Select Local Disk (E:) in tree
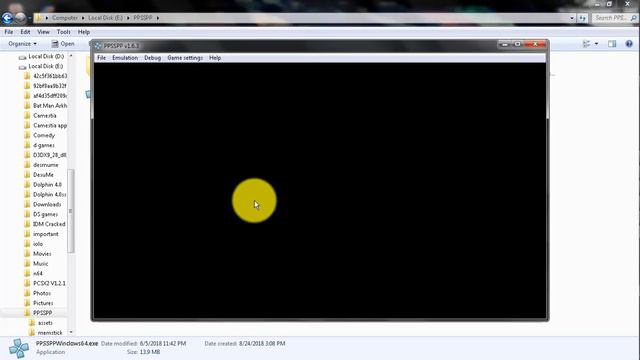 tap(45, 66)
